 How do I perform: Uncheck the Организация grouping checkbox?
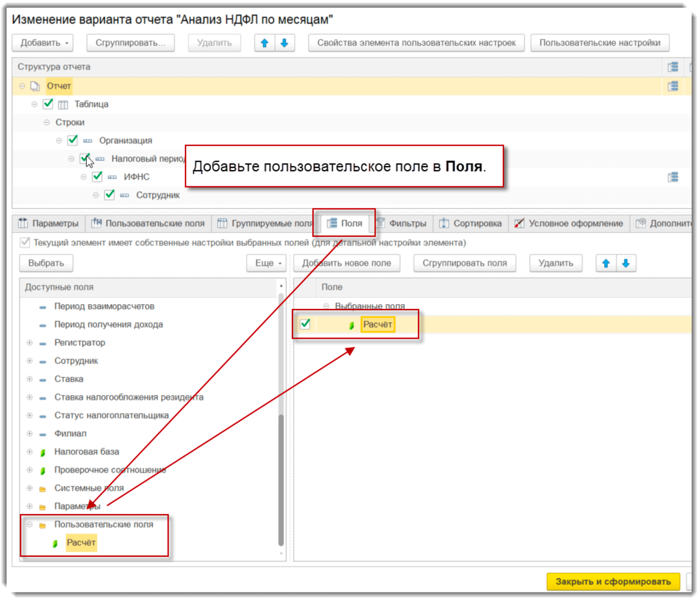pyautogui.click(x=73, y=140)
